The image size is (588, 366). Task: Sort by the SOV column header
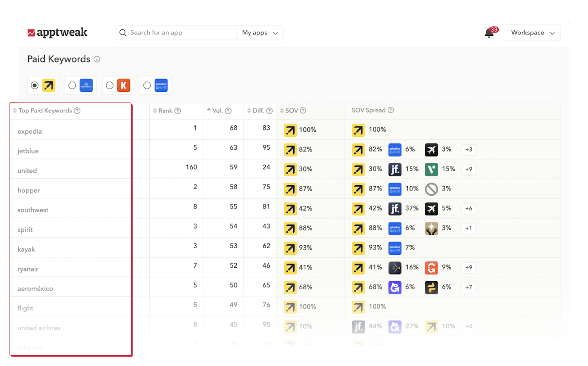pyautogui.click(x=291, y=111)
